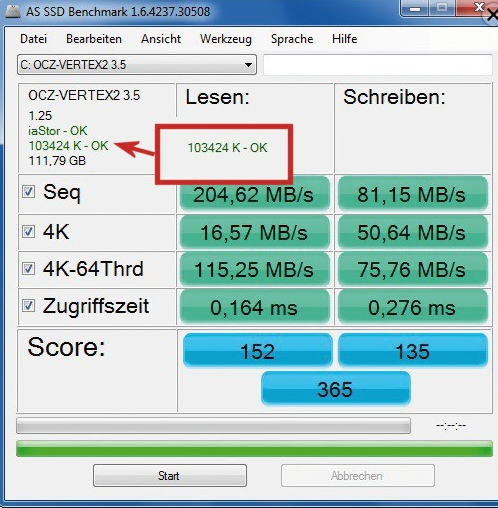The image size is (498, 508).
Task: Click the Abbrechen button
Action: tap(358, 475)
